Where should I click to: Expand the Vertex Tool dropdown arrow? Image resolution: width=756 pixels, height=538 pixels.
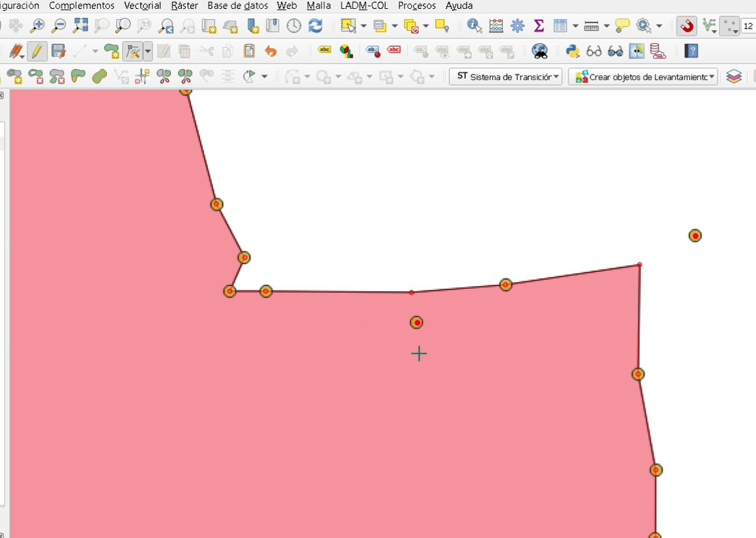point(148,51)
